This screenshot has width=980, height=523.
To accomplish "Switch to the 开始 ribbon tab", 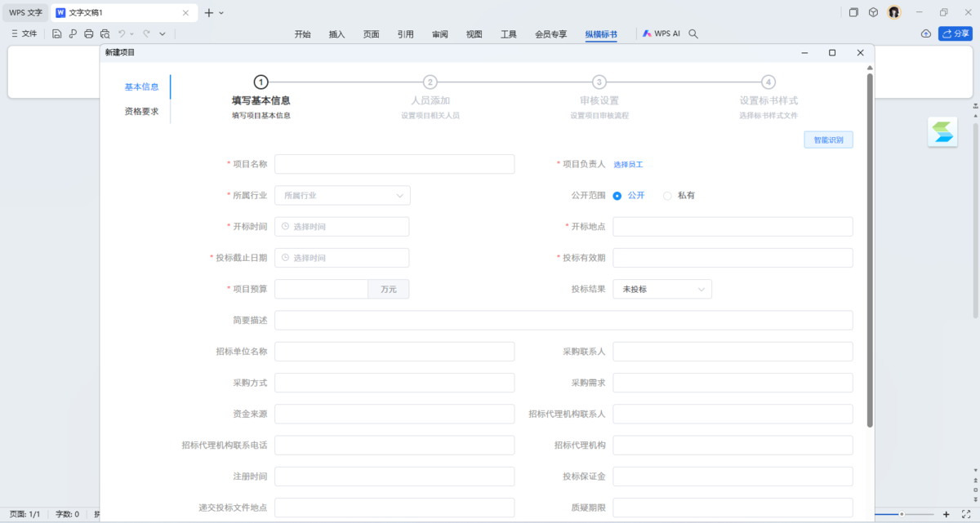I will [302, 33].
